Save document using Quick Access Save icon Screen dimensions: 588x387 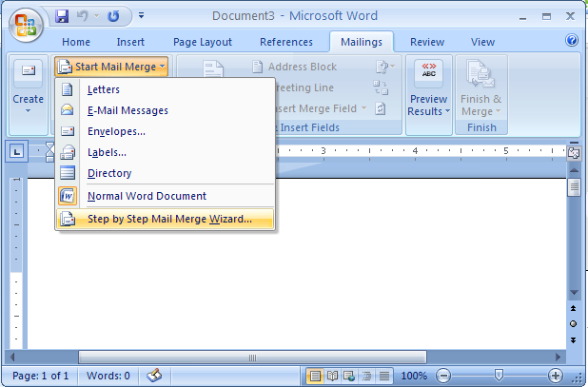(63, 16)
